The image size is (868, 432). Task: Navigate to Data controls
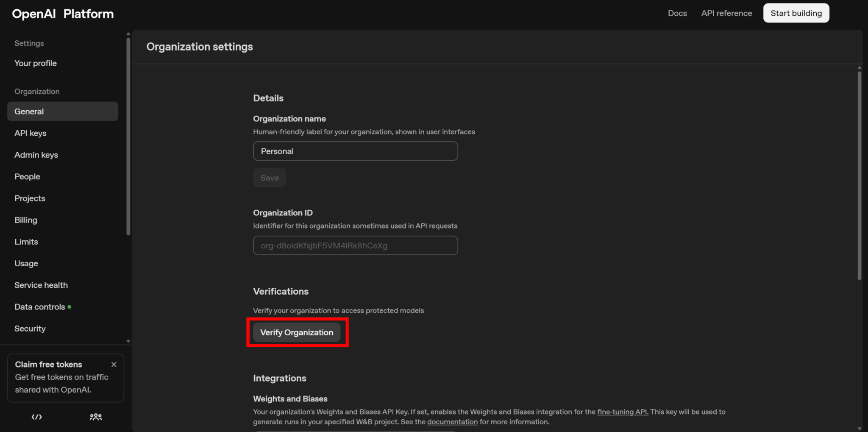(40, 307)
